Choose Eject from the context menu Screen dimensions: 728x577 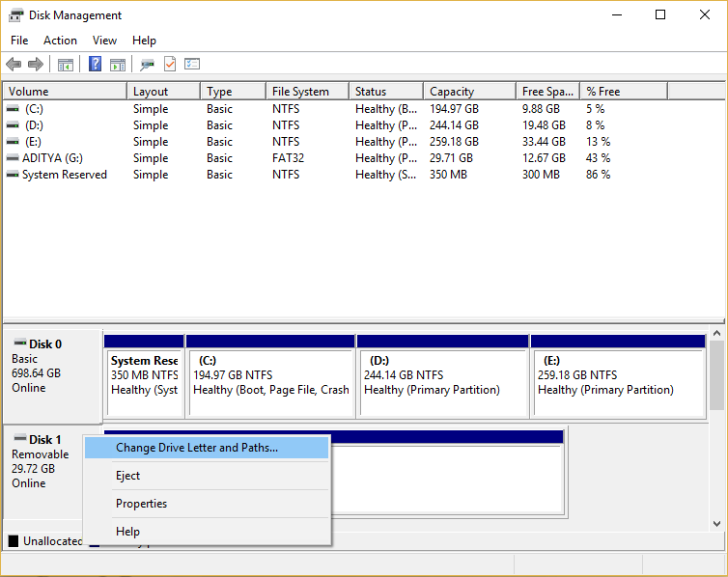(x=127, y=476)
